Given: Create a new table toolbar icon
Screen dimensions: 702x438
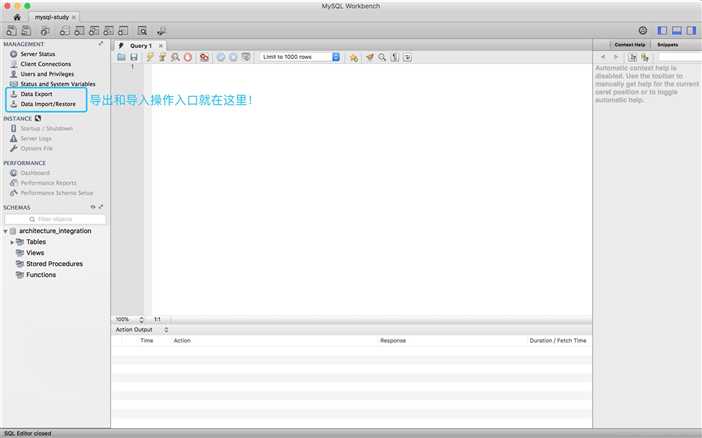Looking at the screenshot, I should (x=79, y=31).
